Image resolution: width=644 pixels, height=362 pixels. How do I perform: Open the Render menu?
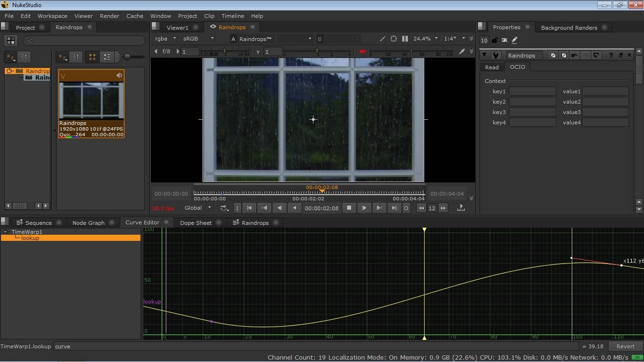coord(109,16)
